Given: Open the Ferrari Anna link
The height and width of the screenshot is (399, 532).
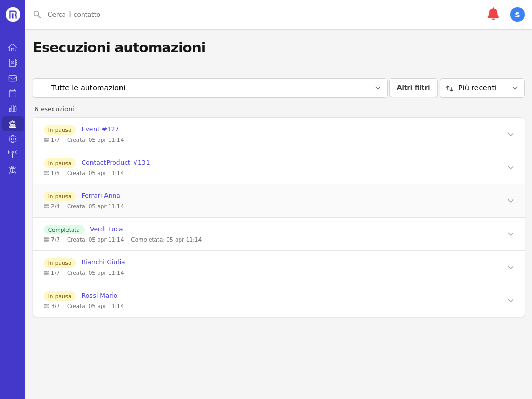Looking at the screenshot, I should 101,196.
